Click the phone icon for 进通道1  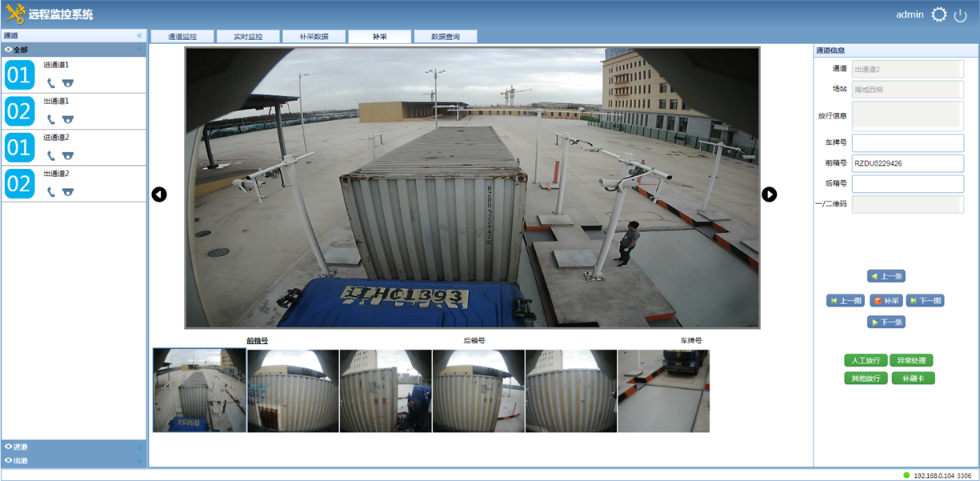coord(50,83)
